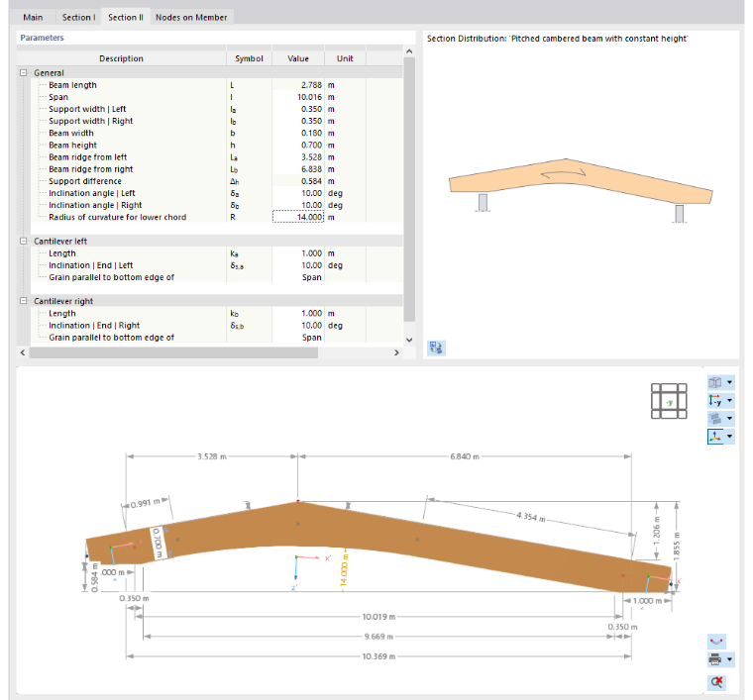Click the orange 14.000 m radius label

[344, 571]
